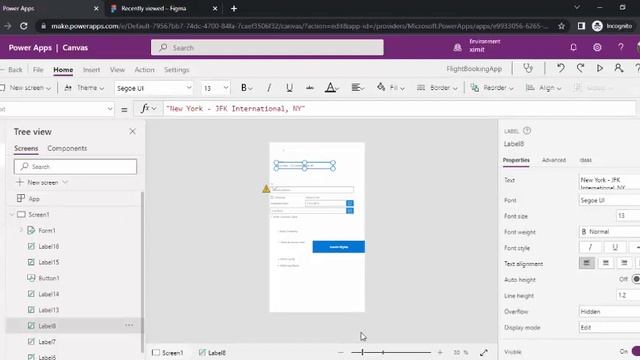Viewport: 640px width, 360px height.
Task: Zoom out with the minus icon
Action: pyautogui.click(x=341, y=352)
